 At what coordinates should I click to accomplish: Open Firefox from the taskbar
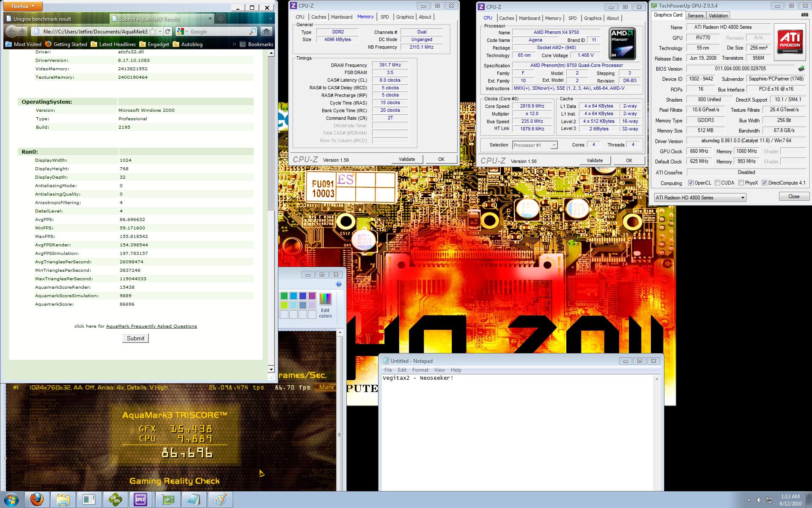(x=37, y=500)
